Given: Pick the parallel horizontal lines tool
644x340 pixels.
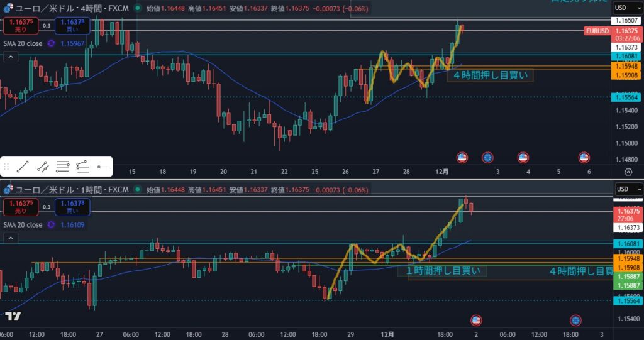Looking at the screenshot, I should (62, 167).
